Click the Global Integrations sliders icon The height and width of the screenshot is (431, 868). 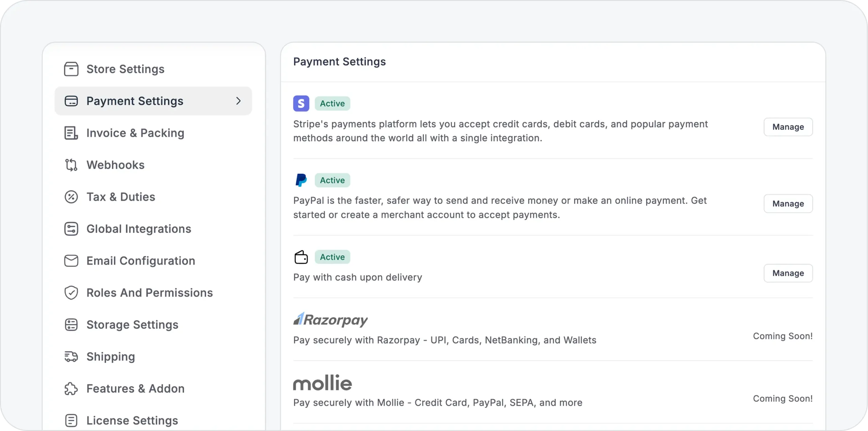[x=71, y=229]
